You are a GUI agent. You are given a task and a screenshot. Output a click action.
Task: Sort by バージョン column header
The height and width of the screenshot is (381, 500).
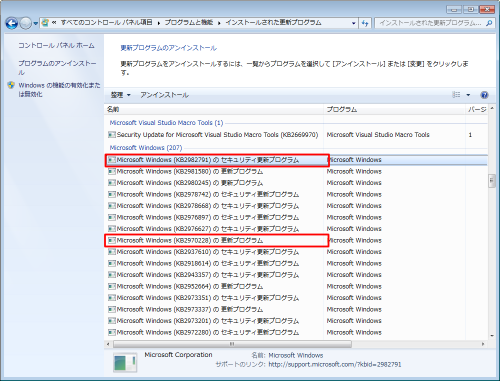coord(477,109)
